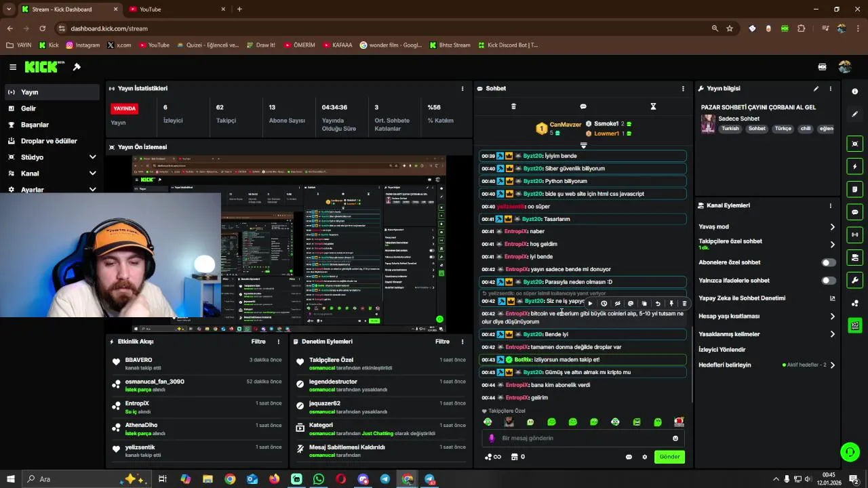Collapse the chat leaderboard with the down arrow
The width and height of the screenshot is (868, 488).
click(583, 145)
